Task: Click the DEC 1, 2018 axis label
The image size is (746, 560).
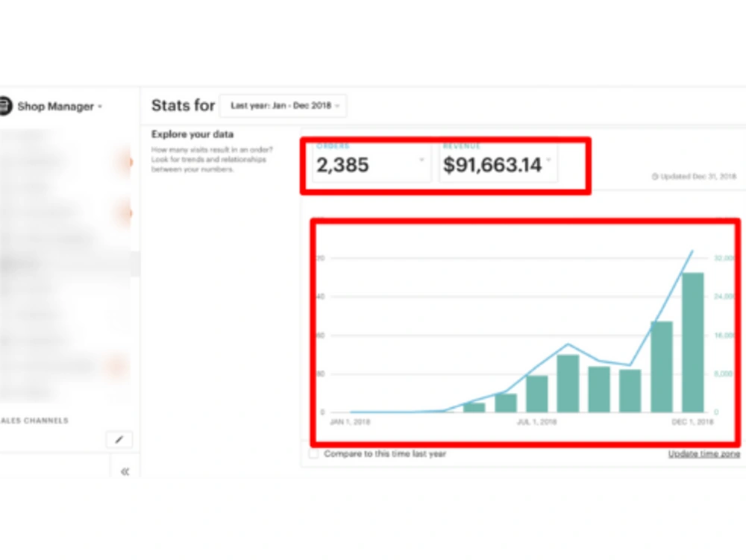Action: tap(692, 421)
